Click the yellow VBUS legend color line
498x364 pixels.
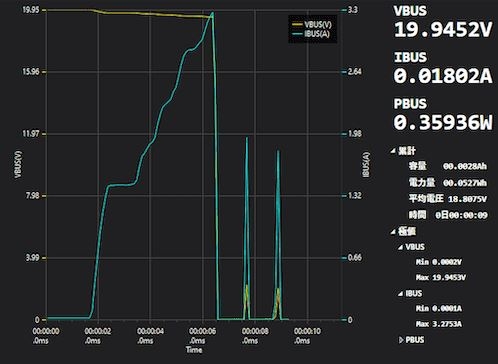coord(297,24)
